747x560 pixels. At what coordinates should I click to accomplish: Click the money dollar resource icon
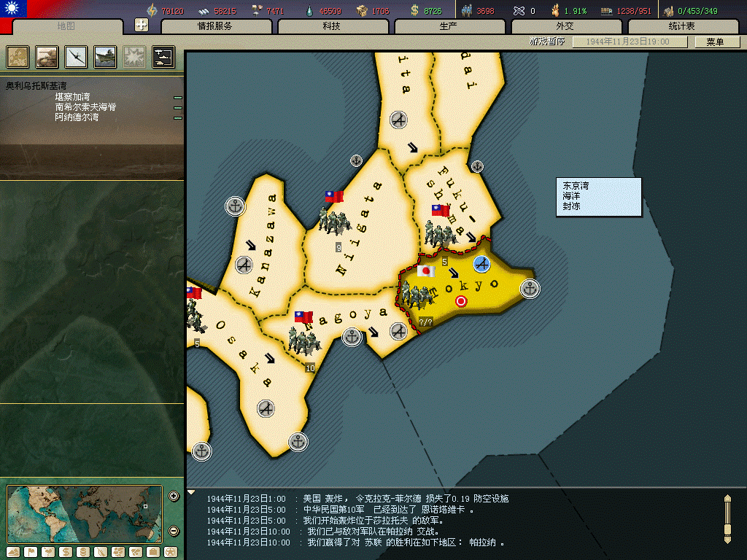(414, 10)
